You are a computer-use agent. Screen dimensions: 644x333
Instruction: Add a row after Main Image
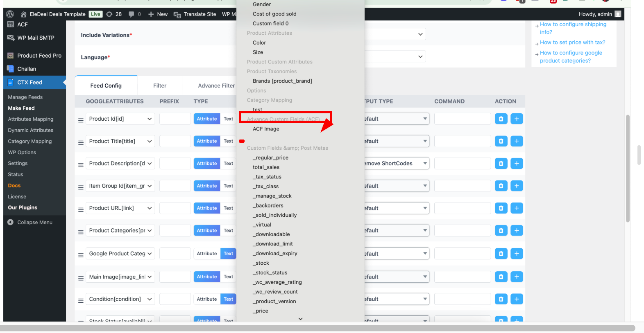(x=517, y=277)
